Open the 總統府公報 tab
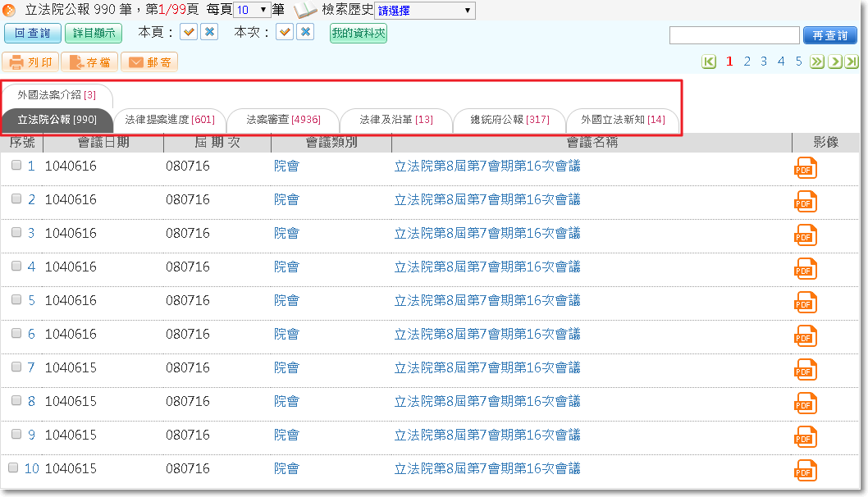Viewport: 868px width, 497px height. [x=509, y=120]
